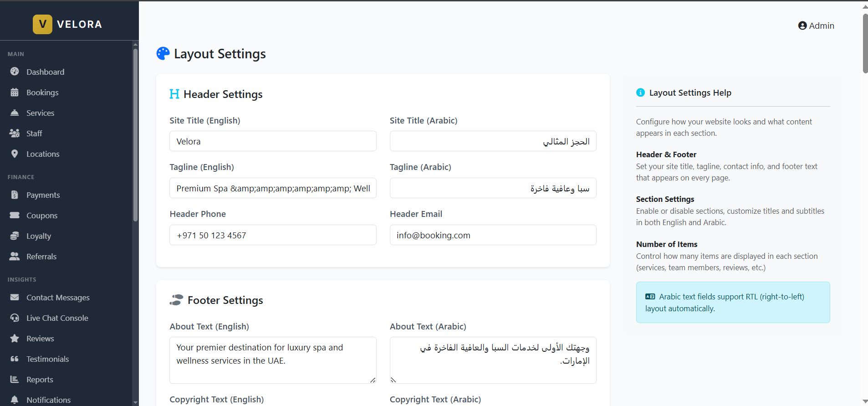The image size is (868, 406).
Task: Click the Coupons ticket icon
Action: coord(15,216)
